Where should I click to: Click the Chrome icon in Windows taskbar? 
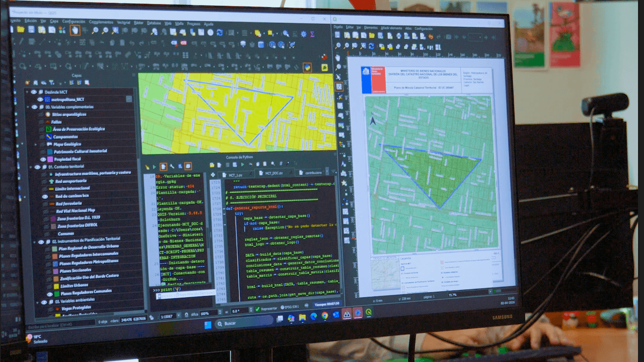coord(325,316)
